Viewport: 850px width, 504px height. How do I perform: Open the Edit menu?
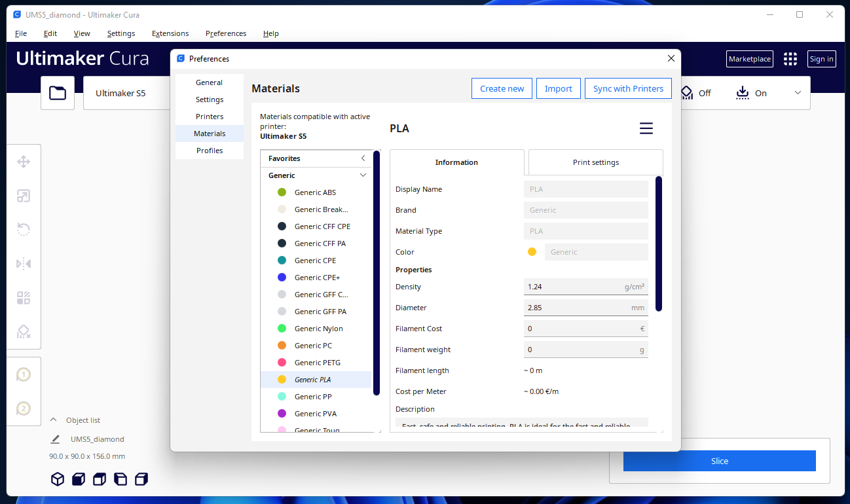pos(50,33)
